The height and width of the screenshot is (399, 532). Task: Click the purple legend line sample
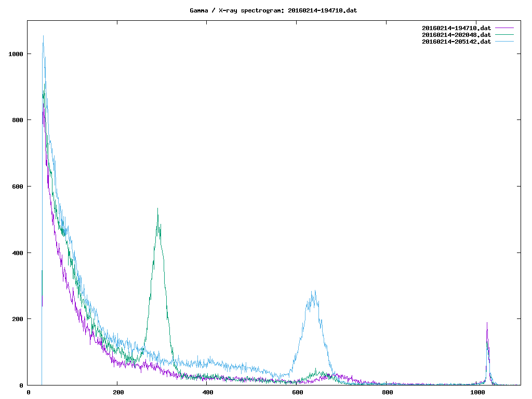504,28
